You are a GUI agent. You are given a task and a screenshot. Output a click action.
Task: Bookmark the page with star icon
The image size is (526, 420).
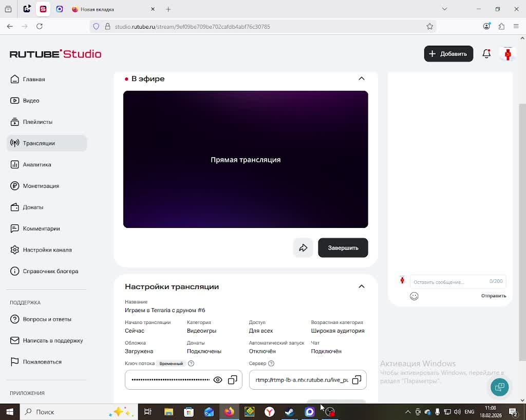click(x=430, y=27)
